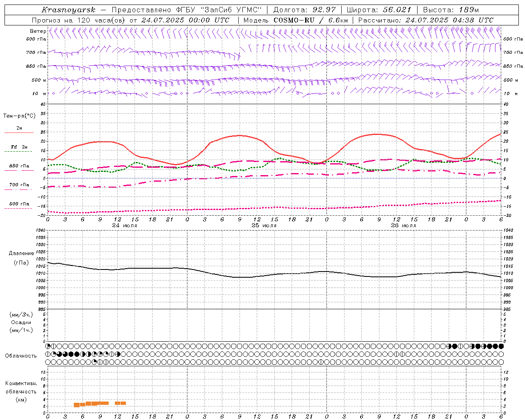525x420 pixels.
Task: Select the 'Долгота: 92.97' header value
Action: (x=304, y=10)
